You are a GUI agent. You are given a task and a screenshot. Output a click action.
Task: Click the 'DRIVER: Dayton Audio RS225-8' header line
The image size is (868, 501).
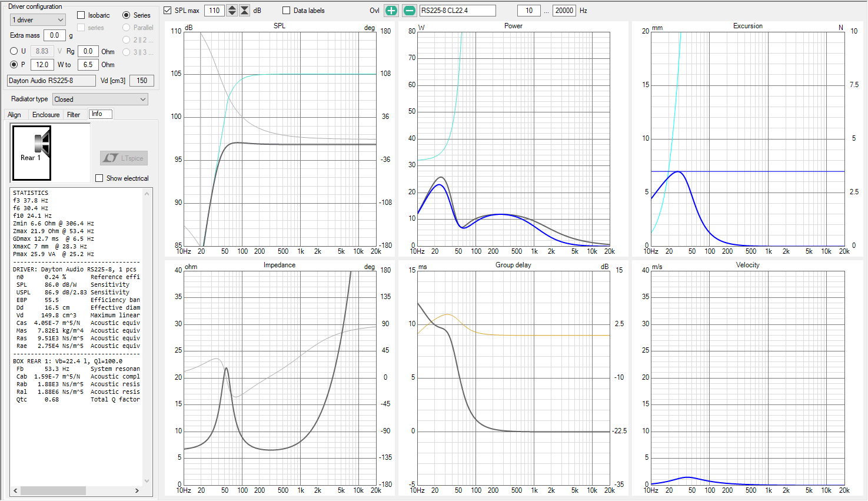click(x=75, y=270)
